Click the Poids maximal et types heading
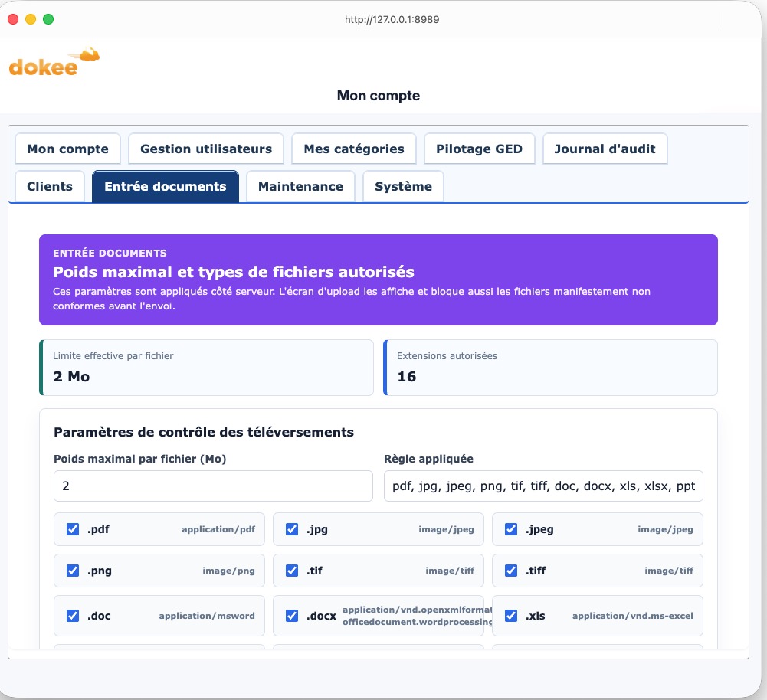Screen dimensions: 767x700 (x=234, y=272)
